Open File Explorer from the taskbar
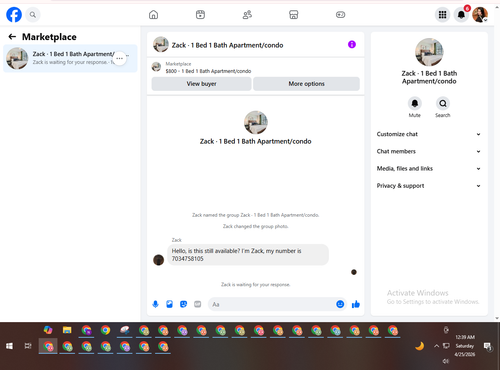 click(x=67, y=330)
